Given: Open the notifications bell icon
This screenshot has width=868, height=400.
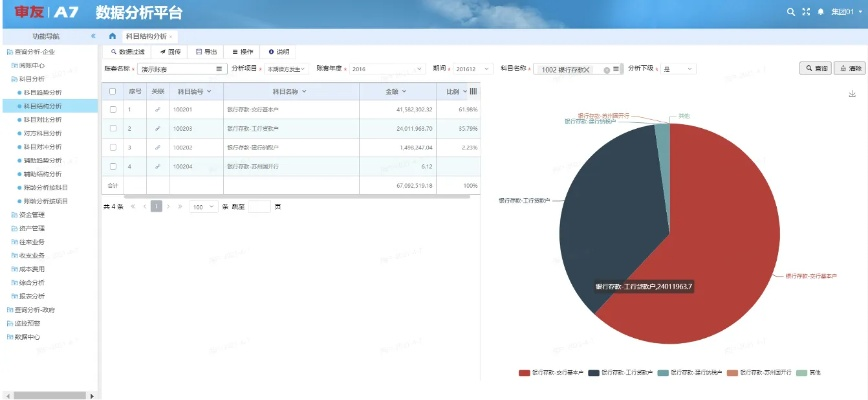Looking at the screenshot, I should click(x=820, y=12).
